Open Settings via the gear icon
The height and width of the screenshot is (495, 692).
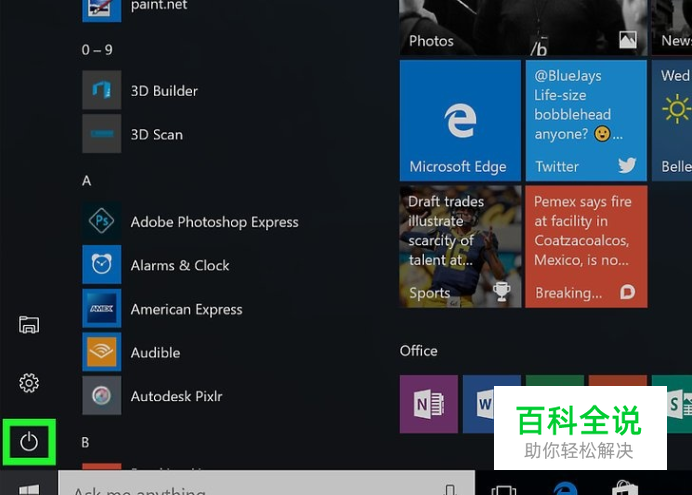(29, 383)
